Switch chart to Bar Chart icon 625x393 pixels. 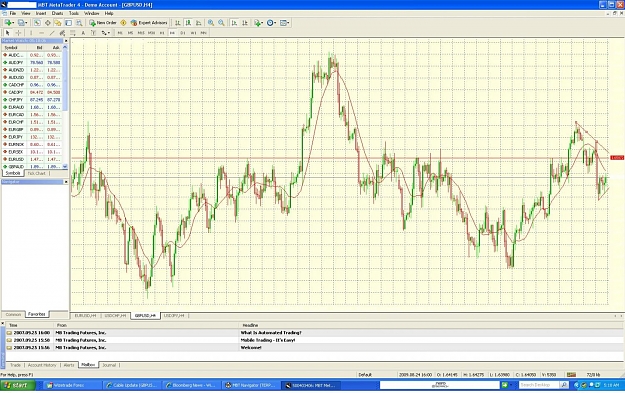click(178, 23)
